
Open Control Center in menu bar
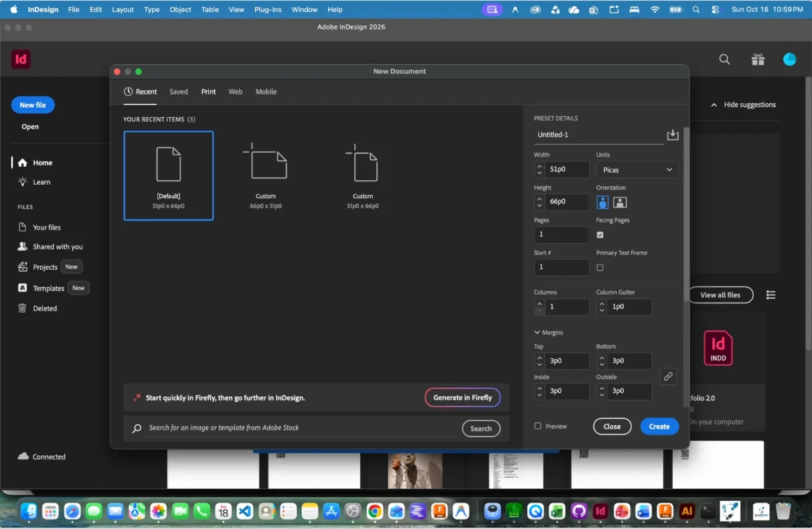point(716,9)
